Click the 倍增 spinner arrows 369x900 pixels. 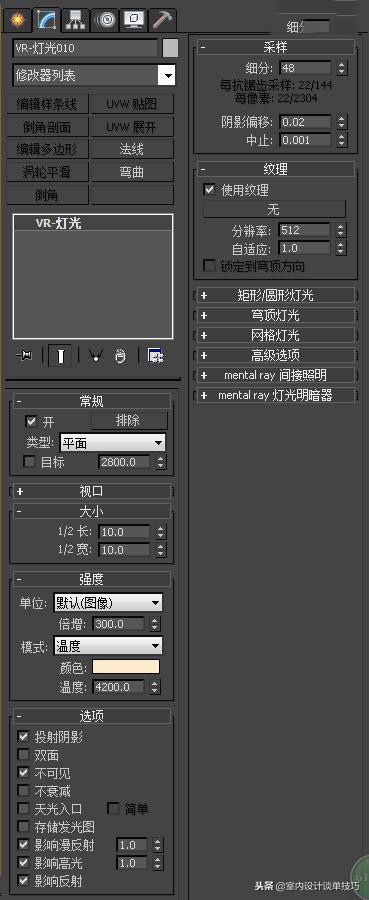(155, 624)
